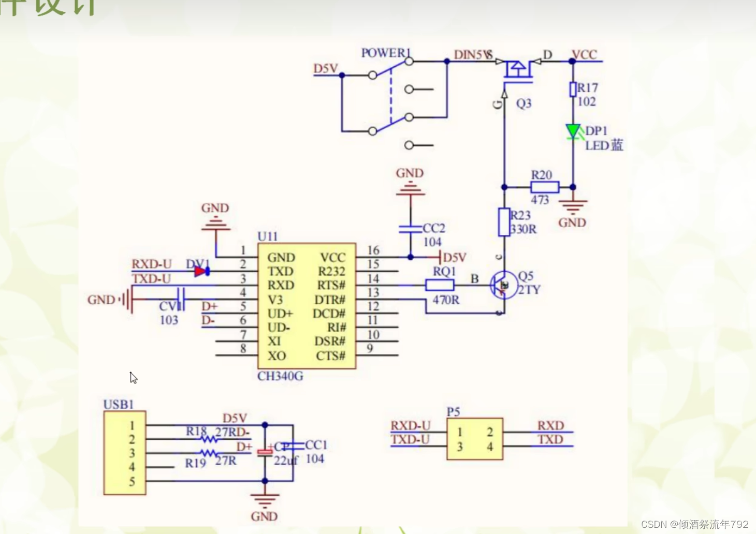Click ground symbol under USB1 circuit
The width and height of the screenshot is (756, 534).
(x=265, y=501)
